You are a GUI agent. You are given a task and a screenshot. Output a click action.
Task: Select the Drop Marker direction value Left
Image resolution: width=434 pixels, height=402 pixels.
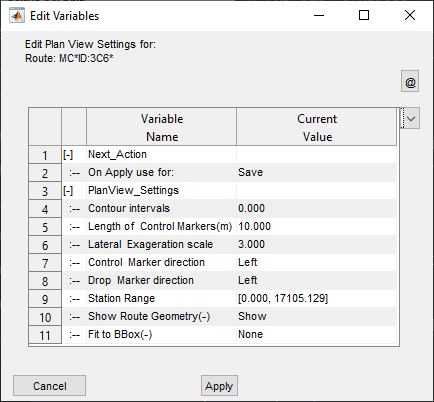pyautogui.click(x=316, y=280)
